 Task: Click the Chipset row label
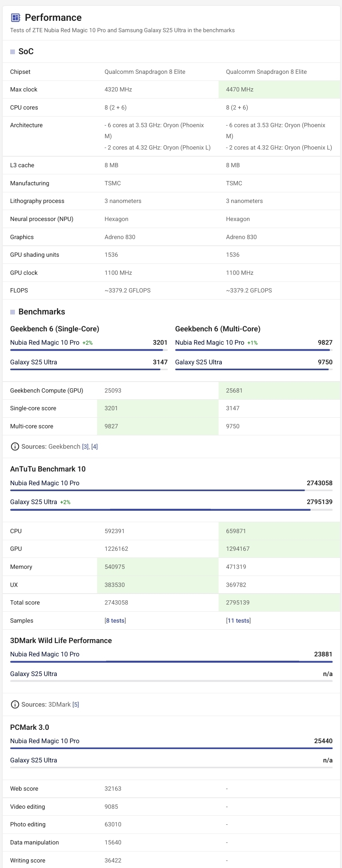20,72
